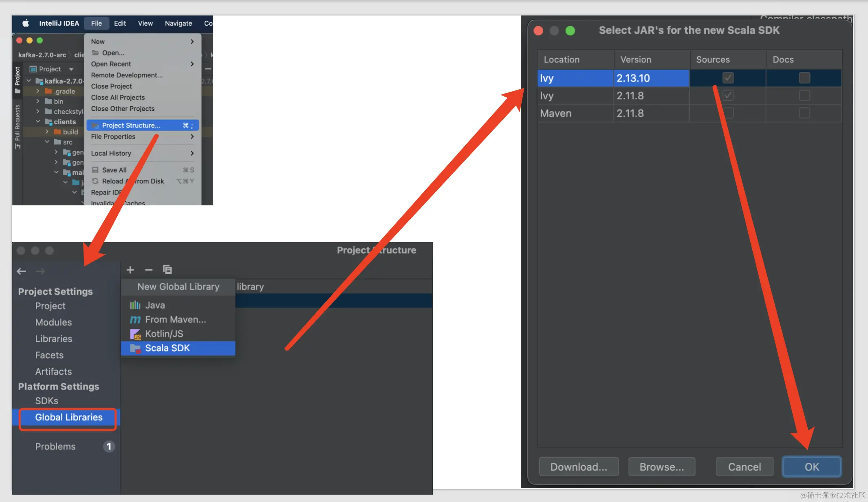
Task: Click Project Structure... menu item
Action: tap(131, 125)
